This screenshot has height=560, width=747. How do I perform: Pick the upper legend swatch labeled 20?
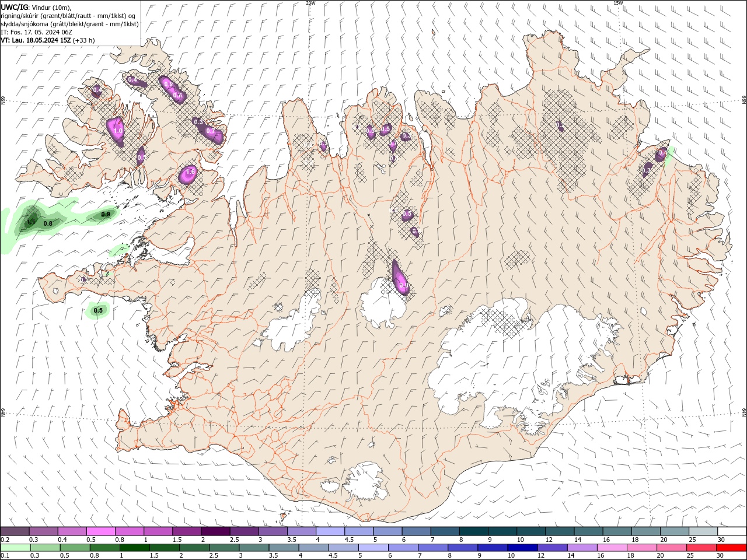pyautogui.click(x=675, y=531)
